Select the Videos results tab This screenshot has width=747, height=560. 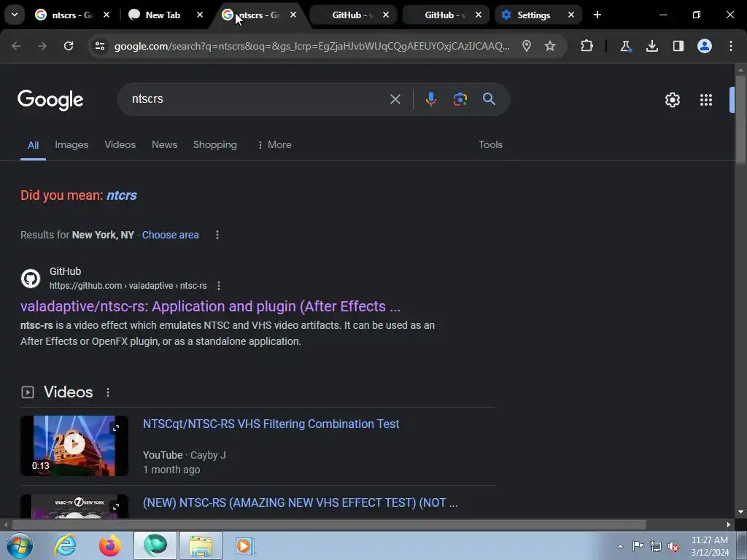tap(120, 145)
